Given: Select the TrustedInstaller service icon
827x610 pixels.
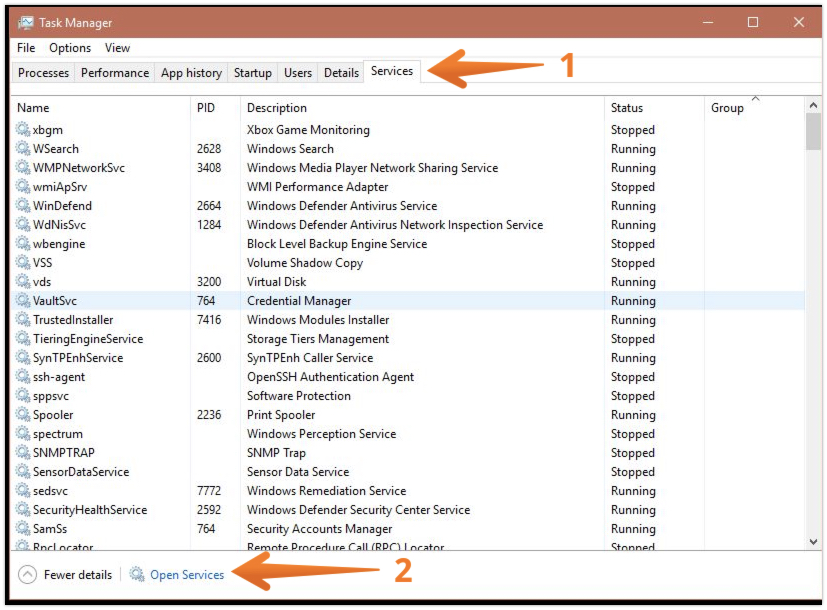Looking at the screenshot, I should point(22,319).
